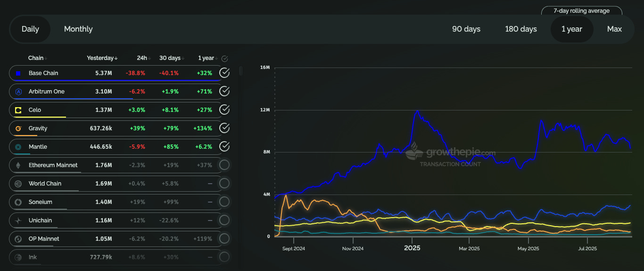Image resolution: width=644 pixels, height=271 pixels.
Task: Enable World Chain with its empty circle
Action: (225, 183)
